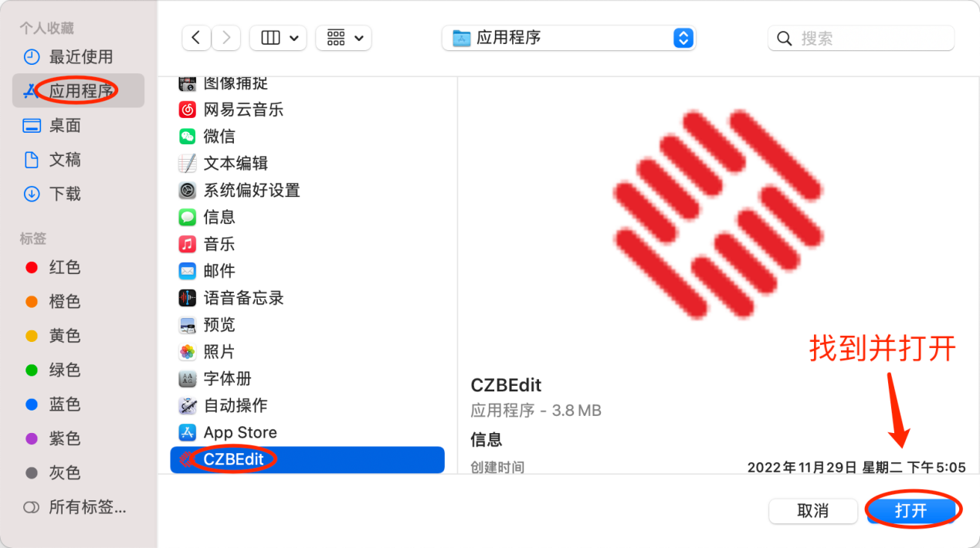Open 最近使用 in the sidebar
The height and width of the screenshot is (548, 980).
[x=79, y=57]
